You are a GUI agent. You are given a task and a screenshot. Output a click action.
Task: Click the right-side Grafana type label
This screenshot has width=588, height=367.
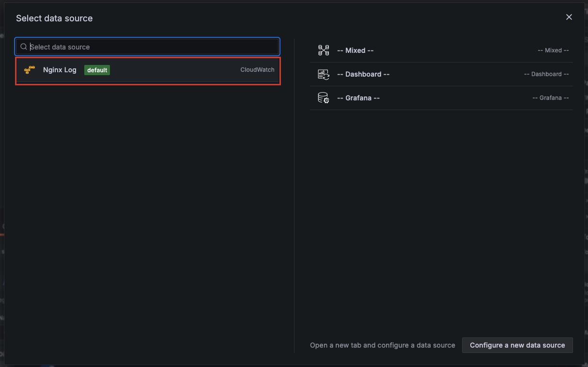[x=551, y=98]
